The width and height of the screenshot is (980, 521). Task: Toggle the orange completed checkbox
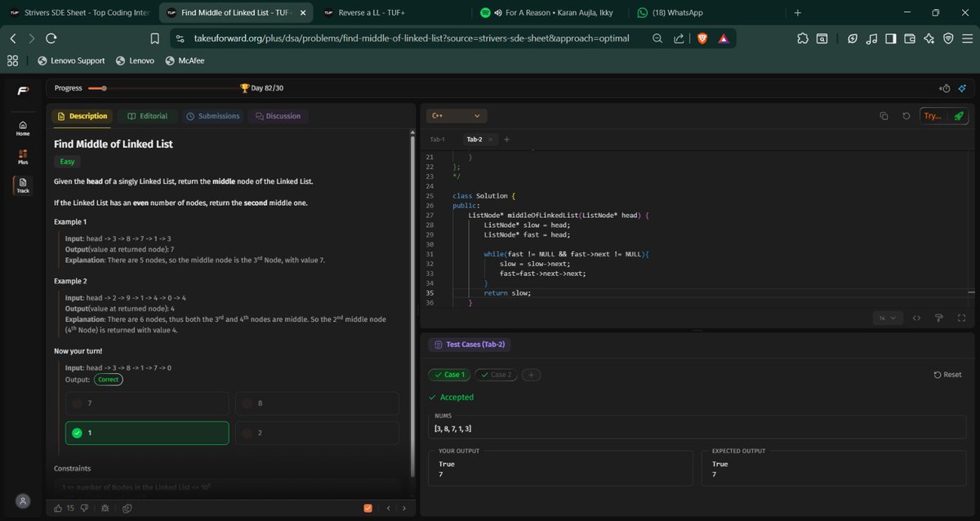[x=367, y=508]
